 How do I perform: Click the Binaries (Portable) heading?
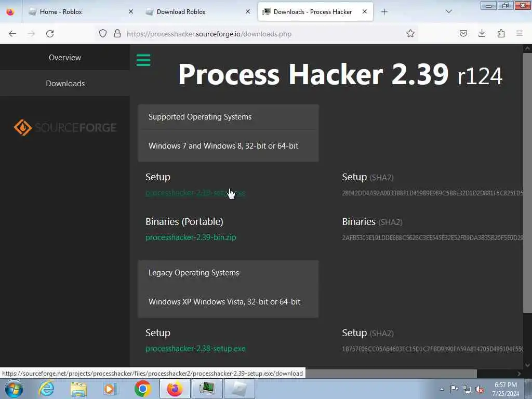pyautogui.click(x=184, y=221)
